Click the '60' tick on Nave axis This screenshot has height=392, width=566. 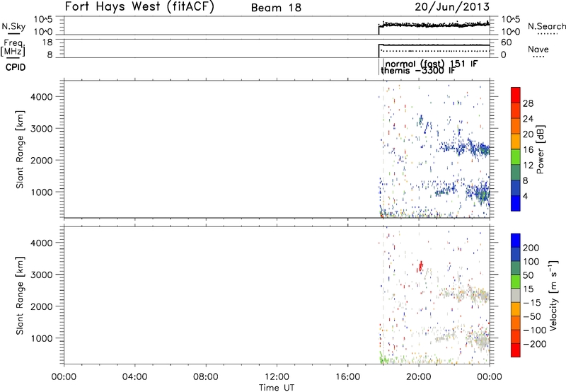[506, 42]
